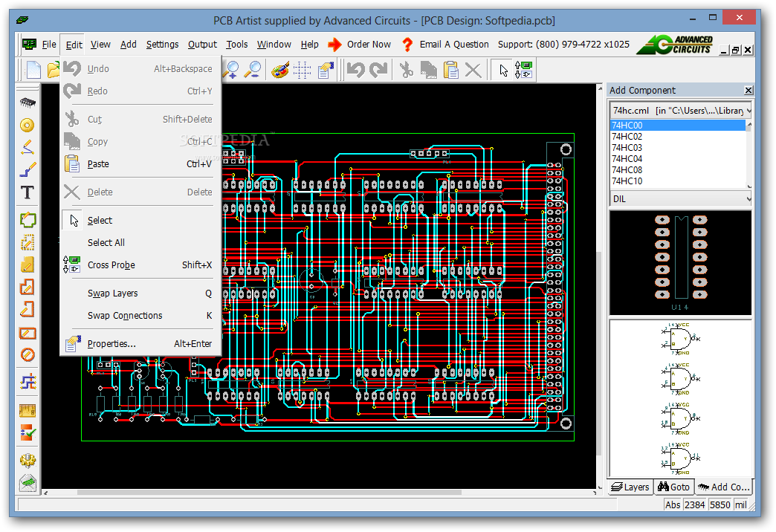
Task: Open the View menu
Action: (100, 45)
